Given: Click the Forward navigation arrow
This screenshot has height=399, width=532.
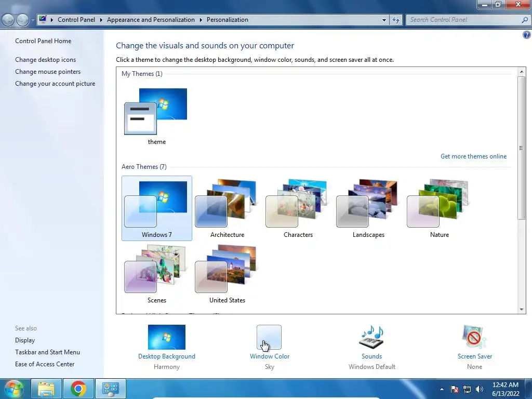Looking at the screenshot, I should 22,20.
